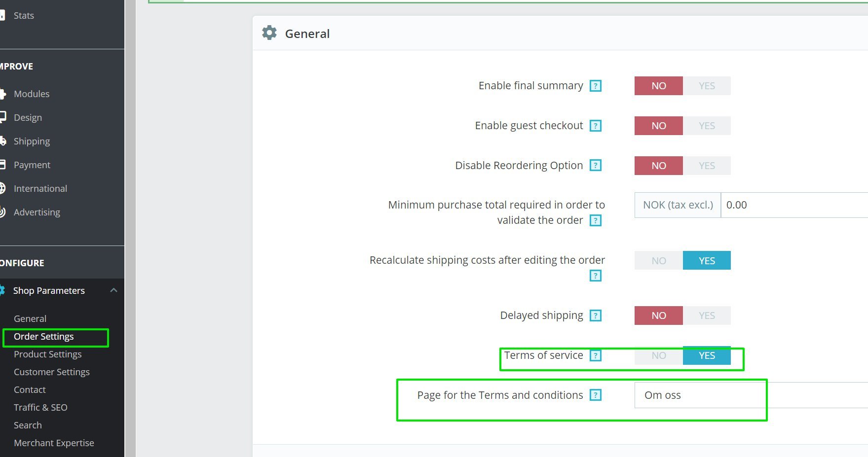Click help icon next to Enable guest checkout

596,126
